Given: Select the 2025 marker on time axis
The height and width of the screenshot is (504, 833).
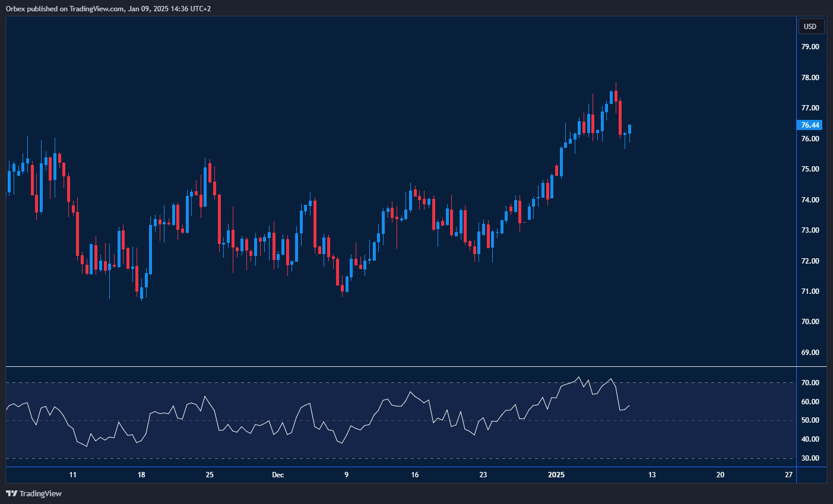Looking at the screenshot, I should [x=556, y=475].
